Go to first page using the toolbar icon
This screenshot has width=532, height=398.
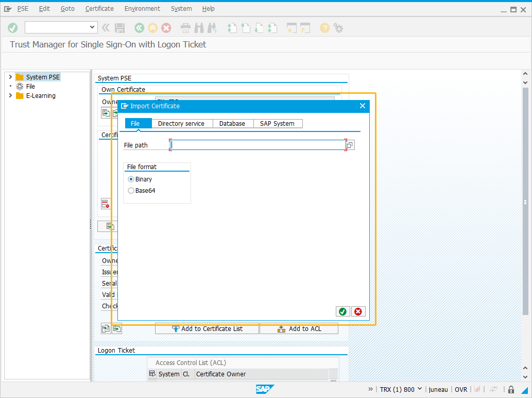(x=232, y=28)
